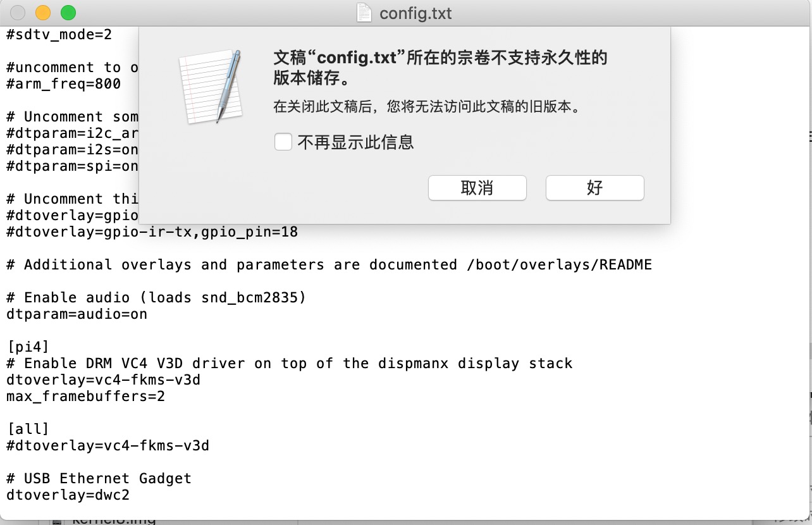The width and height of the screenshot is (812, 525).
Task: Click the config.txt document proxy icon in title bar
Action: [x=364, y=12]
